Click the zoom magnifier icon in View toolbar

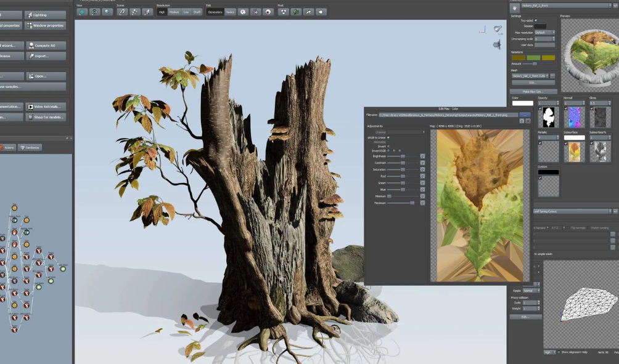point(107,12)
